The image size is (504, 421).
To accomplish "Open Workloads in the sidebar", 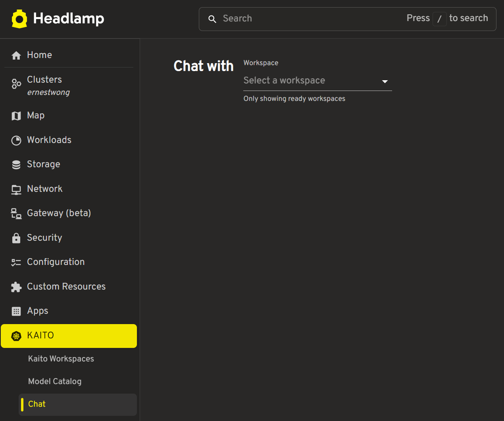I will point(69,140).
